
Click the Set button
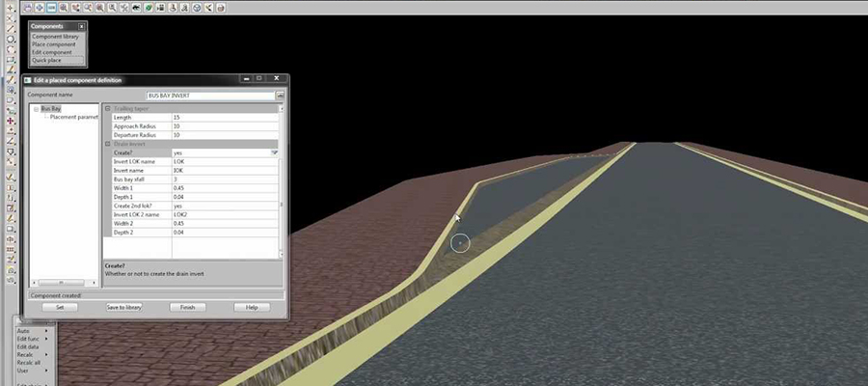60,307
